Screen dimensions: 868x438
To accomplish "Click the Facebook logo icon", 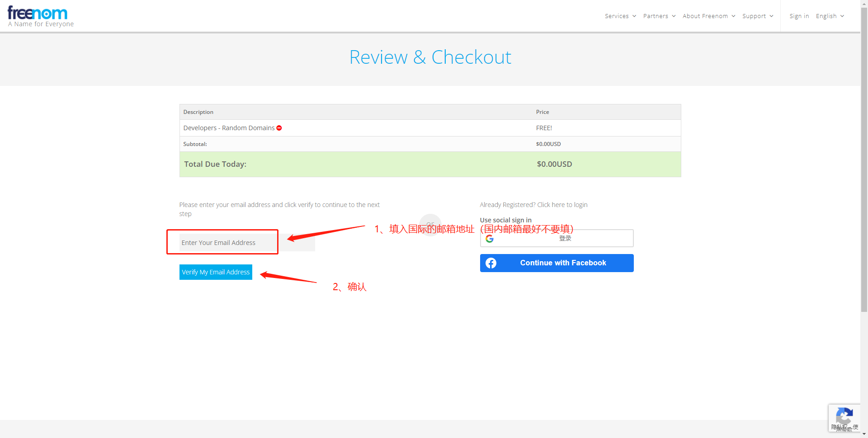I will 491,263.
